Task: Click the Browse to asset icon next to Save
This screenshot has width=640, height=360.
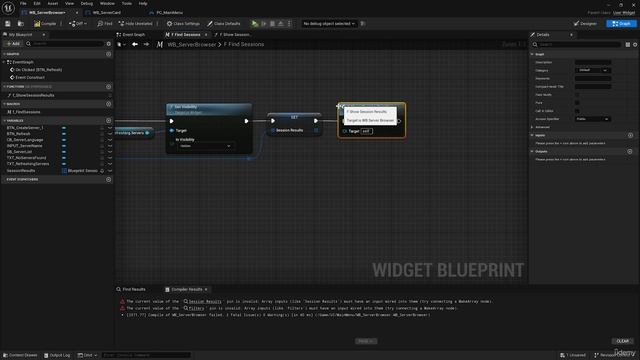Action: pos(20,24)
